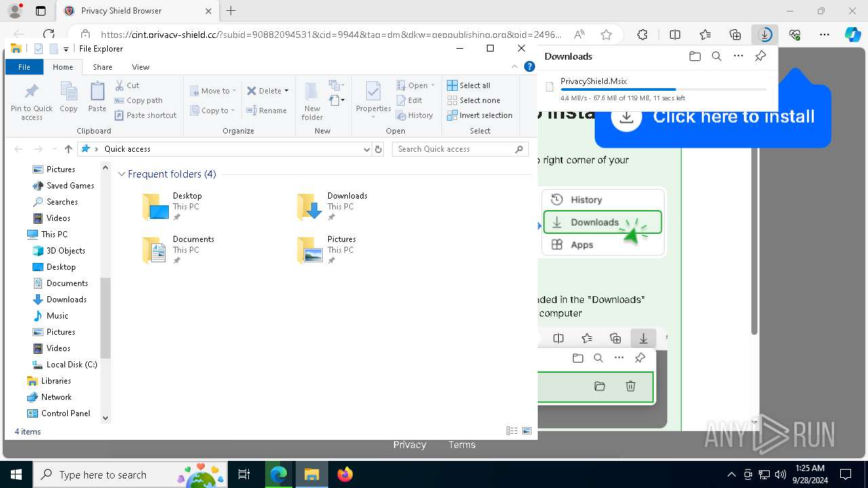Click Paste shortcut in ribbon
The height and width of the screenshot is (488, 868).
pos(146,115)
